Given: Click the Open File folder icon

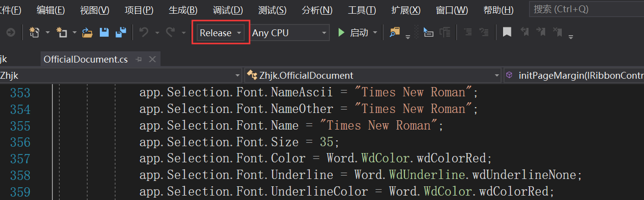Looking at the screenshot, I should pyautogui.click(x=88, y=33).
